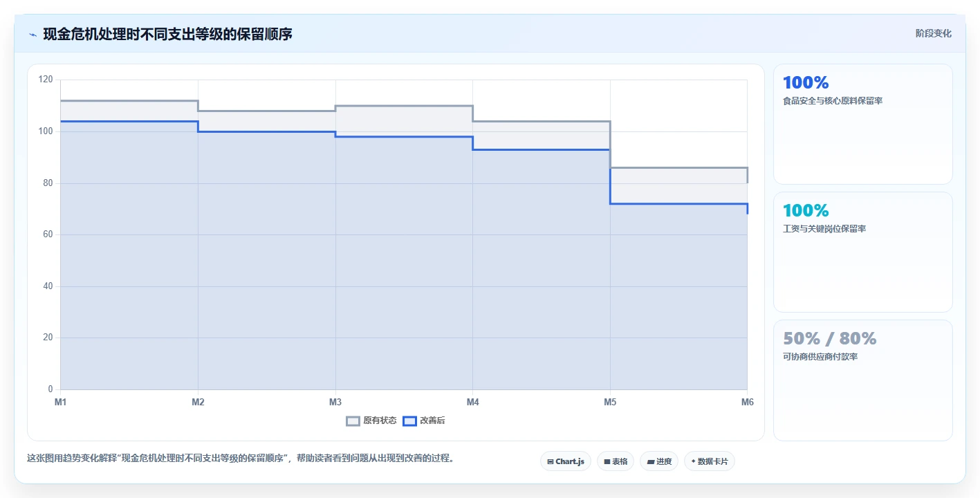Click the M3 axis label

[x=335, y=402]
